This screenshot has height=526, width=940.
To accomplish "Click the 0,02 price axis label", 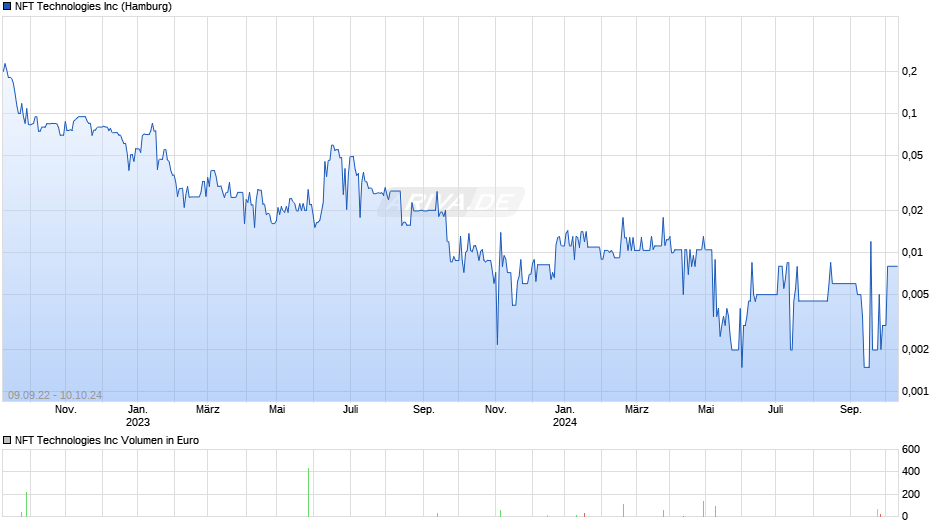I will [x=912, y=211].
